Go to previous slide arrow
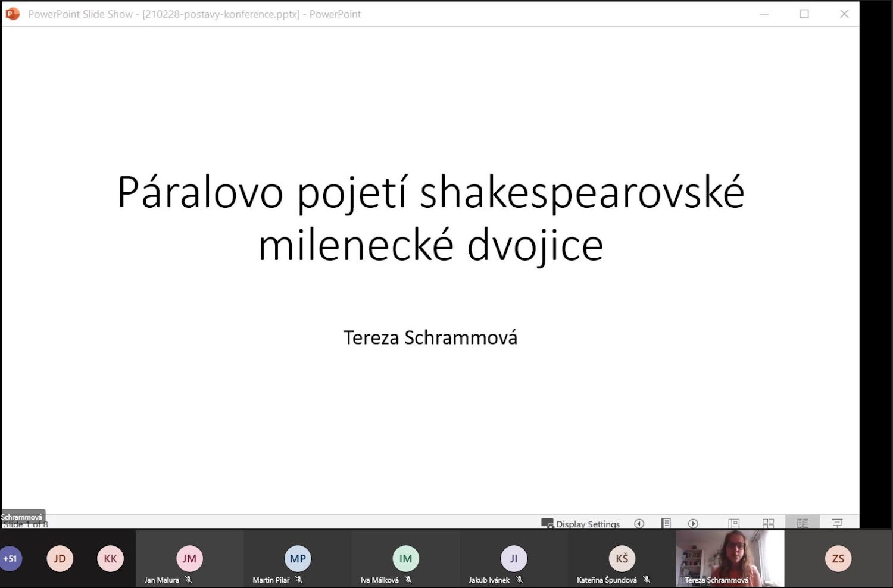The width and height of the screenshot is (893, 588). 639,524
